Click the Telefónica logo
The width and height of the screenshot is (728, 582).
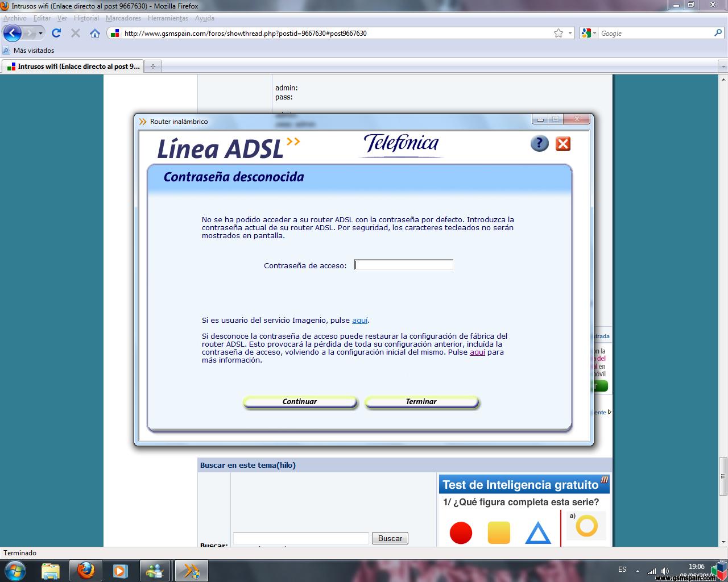coord(402,144)
